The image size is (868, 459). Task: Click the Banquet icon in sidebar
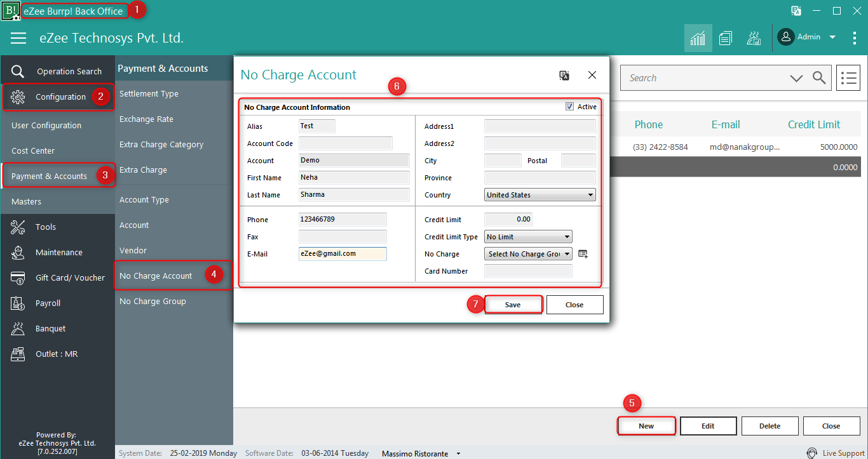[18, 328]
